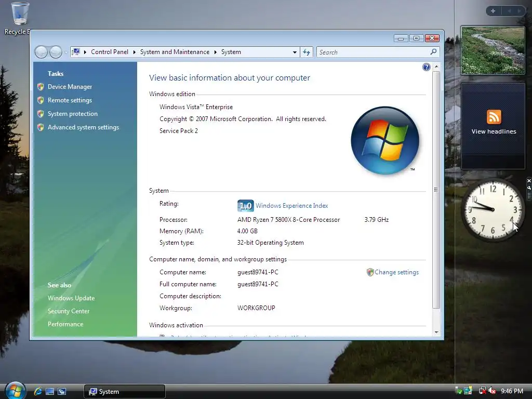Click scrollbar down arrow in System window
This screenshot has width=532, height=399.
click(x=436, y=332)
